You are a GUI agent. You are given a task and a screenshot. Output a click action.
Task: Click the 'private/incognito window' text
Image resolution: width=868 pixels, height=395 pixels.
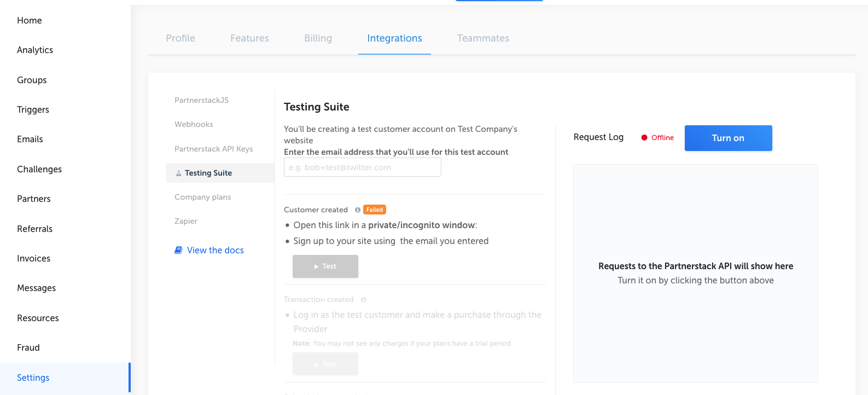pos(422,225)
